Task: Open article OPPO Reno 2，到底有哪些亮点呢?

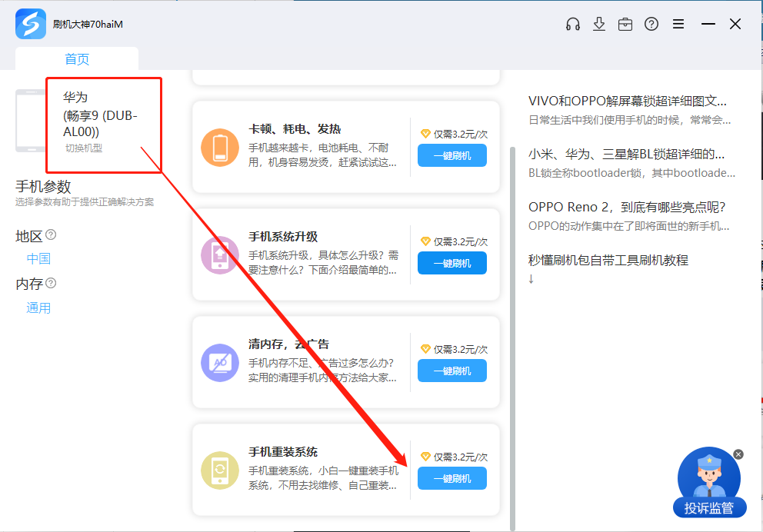Action: 627,207
